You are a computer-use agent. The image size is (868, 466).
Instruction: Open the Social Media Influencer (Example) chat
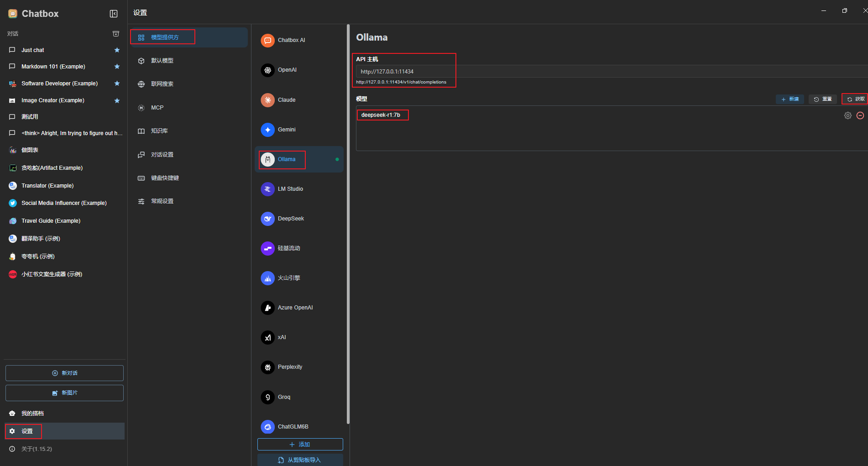(64, 203)
